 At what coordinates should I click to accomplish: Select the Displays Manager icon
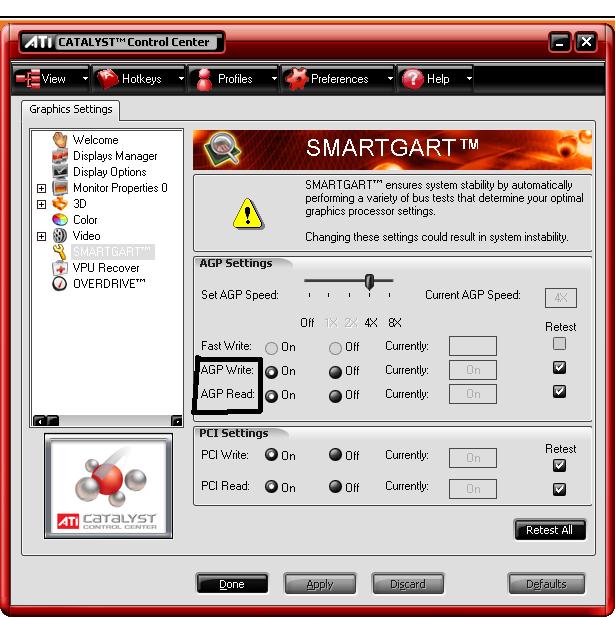59,156
